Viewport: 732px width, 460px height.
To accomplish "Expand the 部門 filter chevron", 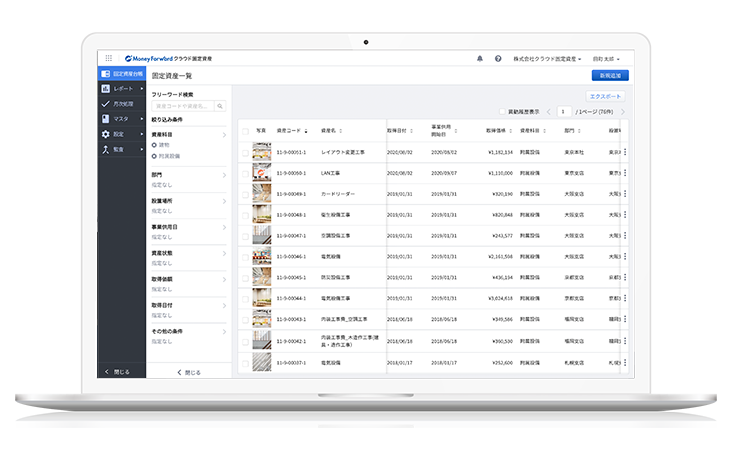I will [x=224, y=175].
